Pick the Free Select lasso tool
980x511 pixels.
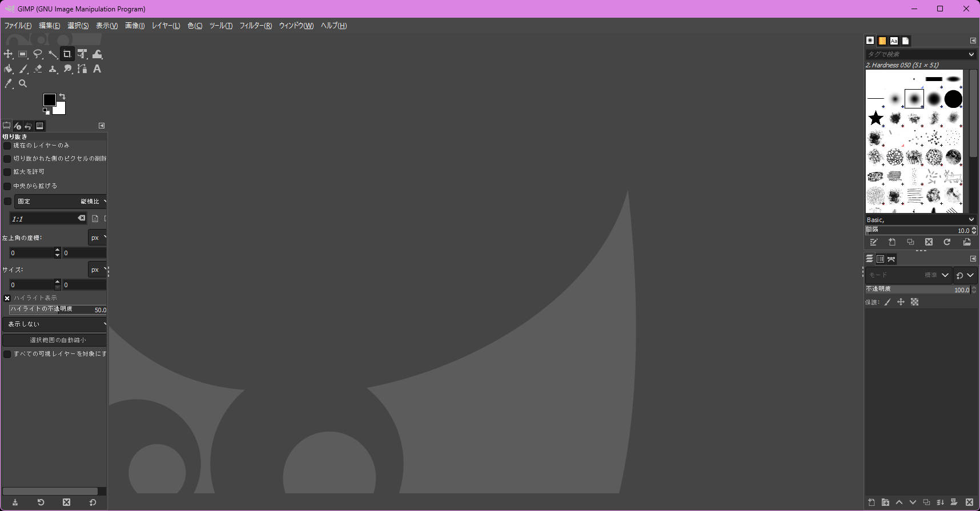click(x=38, y=54)
